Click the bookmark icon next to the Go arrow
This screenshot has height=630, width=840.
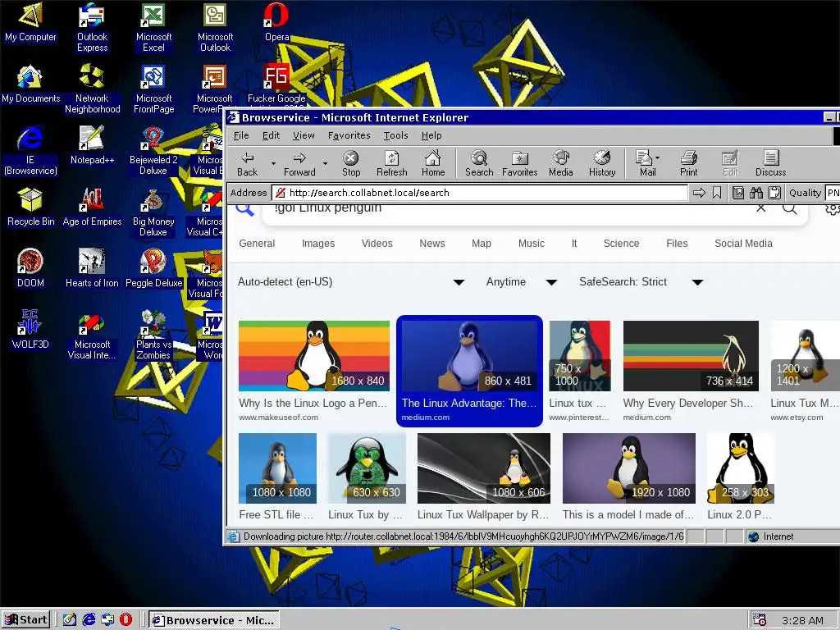pos(717,193)
